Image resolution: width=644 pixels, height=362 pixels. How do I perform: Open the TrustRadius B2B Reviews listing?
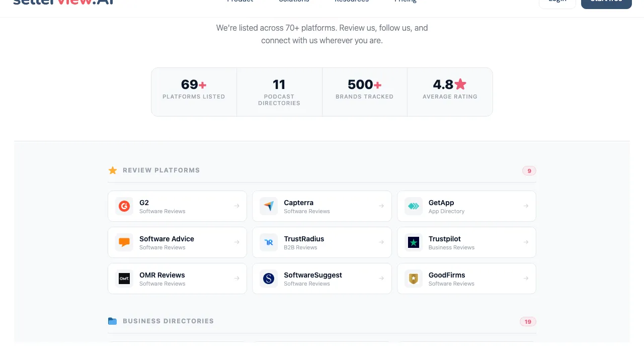[322, 242]
